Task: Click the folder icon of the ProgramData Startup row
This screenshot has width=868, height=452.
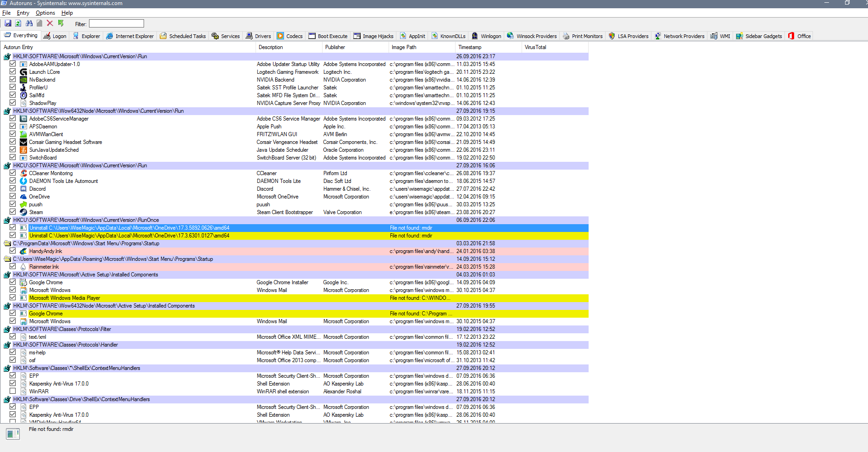Action: pos(7,243)
